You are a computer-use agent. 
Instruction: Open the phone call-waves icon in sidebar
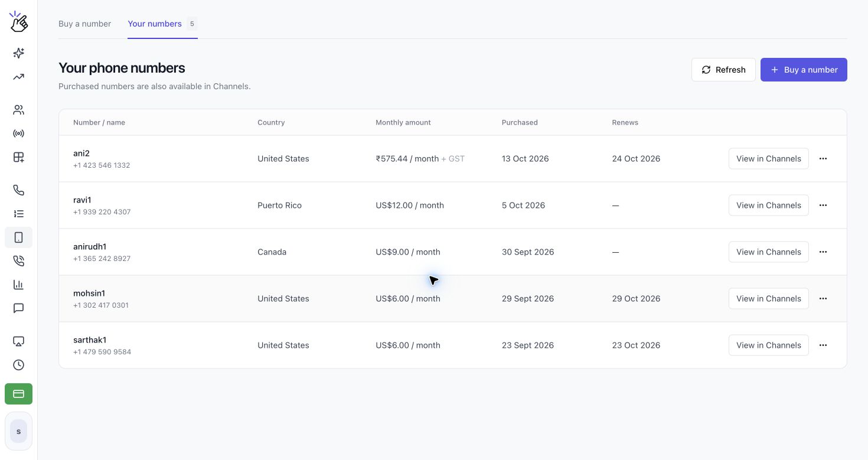18,261
